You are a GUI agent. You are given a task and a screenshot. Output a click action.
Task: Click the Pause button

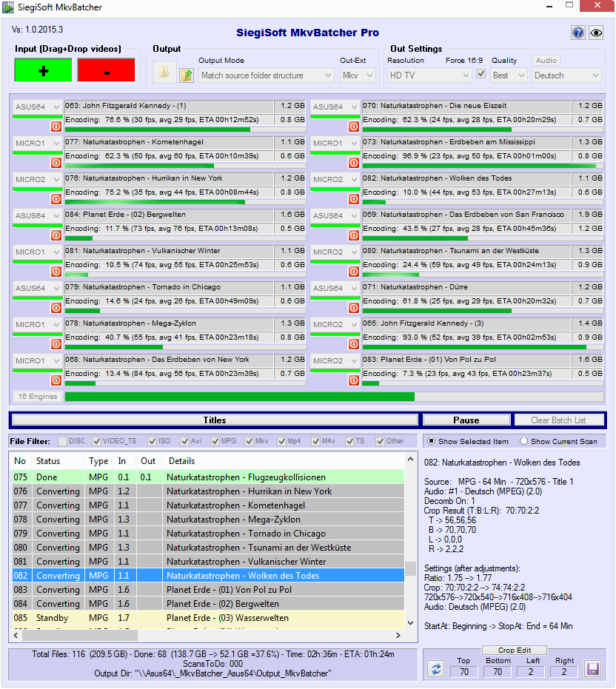coord(466,420)
